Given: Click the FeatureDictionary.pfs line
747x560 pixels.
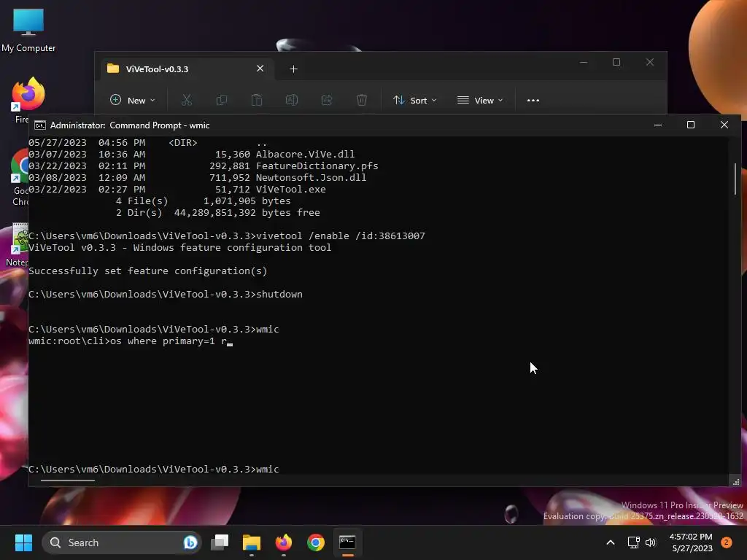Looking at the screenshot, I should pos(204,166).
